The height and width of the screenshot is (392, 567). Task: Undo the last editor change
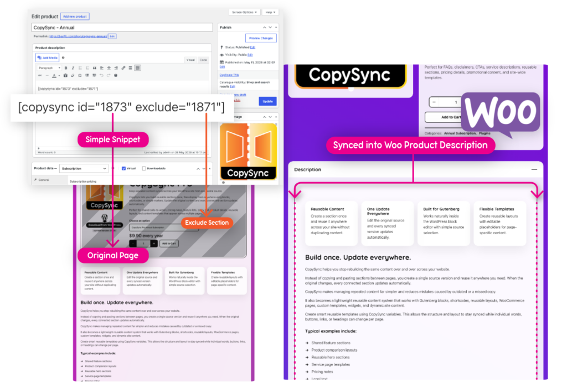coord(102,76)
